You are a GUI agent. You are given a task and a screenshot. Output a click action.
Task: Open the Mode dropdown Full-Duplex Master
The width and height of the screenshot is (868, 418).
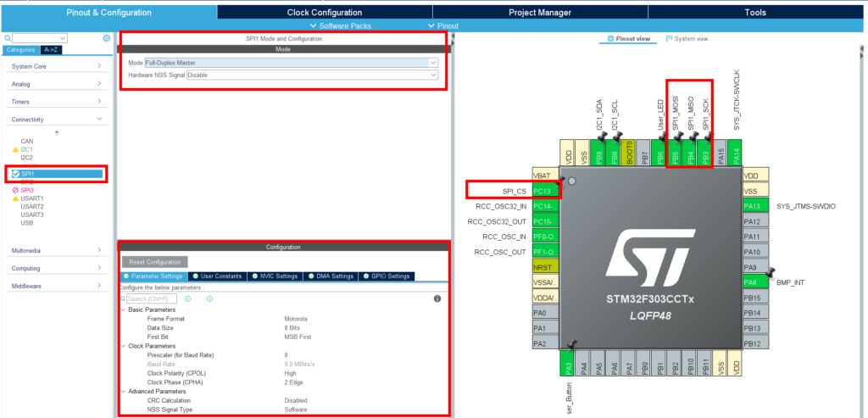coord(292,63)
